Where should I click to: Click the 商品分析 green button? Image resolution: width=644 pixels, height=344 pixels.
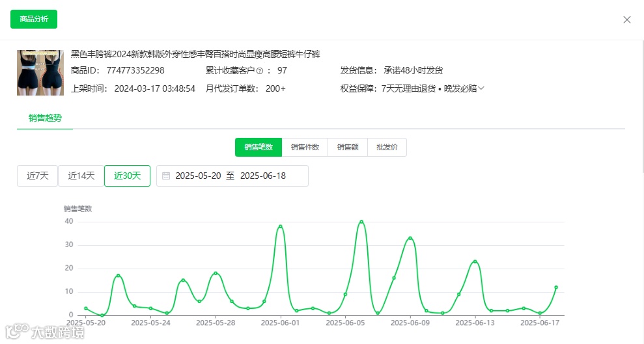point(34,20)
